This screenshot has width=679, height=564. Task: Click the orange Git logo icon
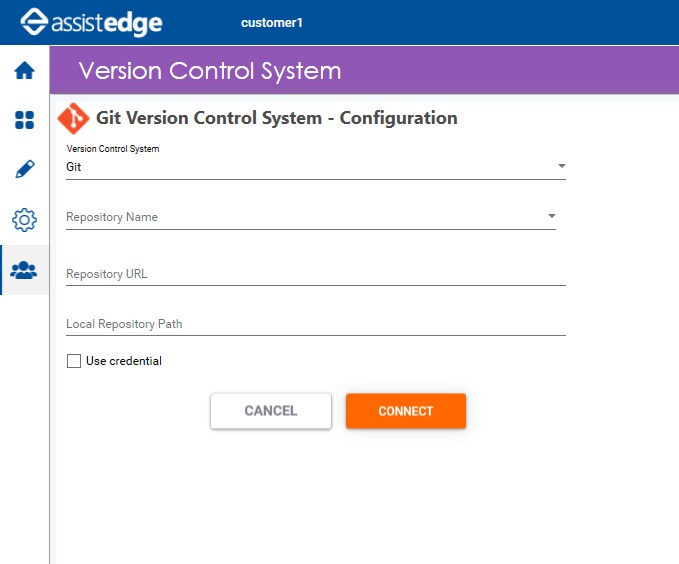pos(73,118)
